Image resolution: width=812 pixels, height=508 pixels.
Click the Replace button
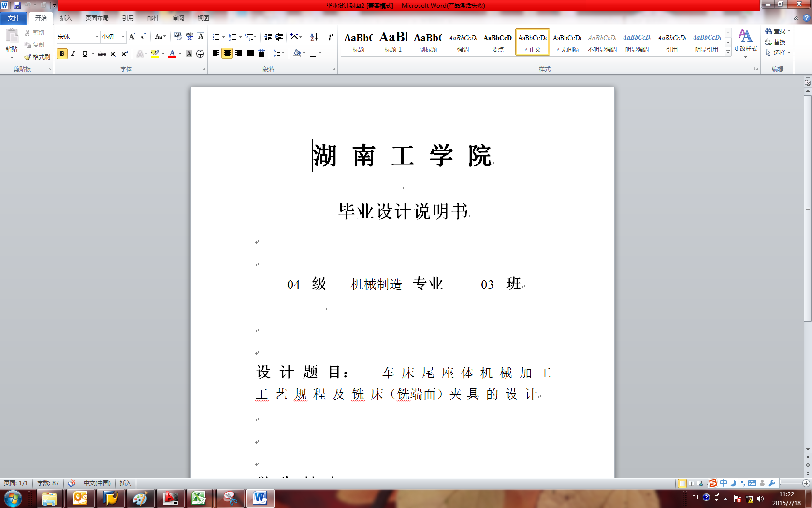775,42
